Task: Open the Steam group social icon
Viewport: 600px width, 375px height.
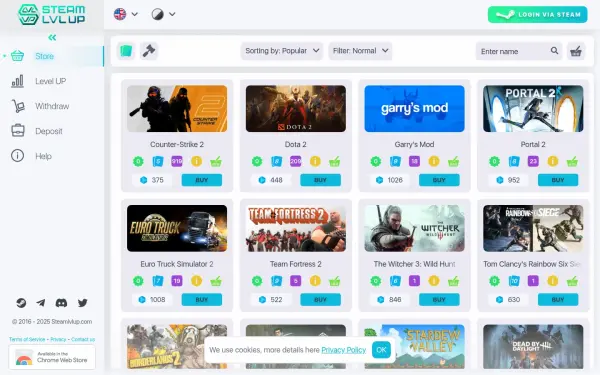Action: coord(21,303)
